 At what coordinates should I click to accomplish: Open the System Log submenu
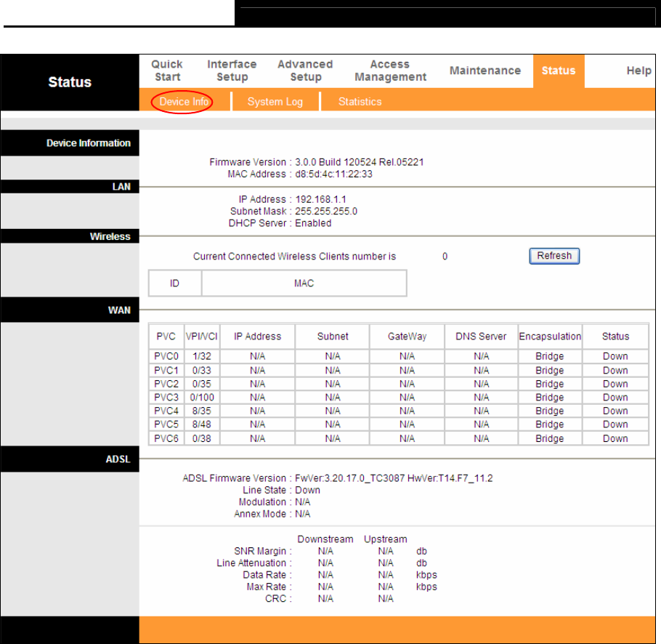pos(275,102)
